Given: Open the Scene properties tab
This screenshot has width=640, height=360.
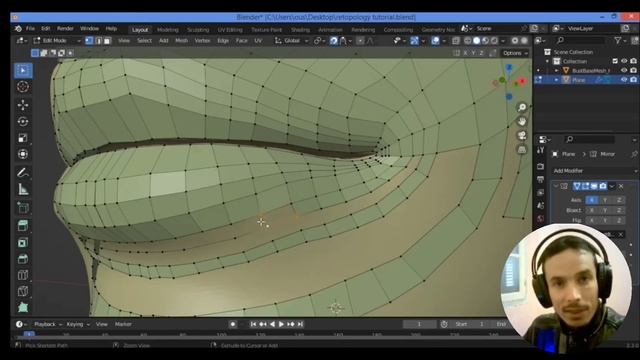Looking at the screenshot, I should click(541, 205).
